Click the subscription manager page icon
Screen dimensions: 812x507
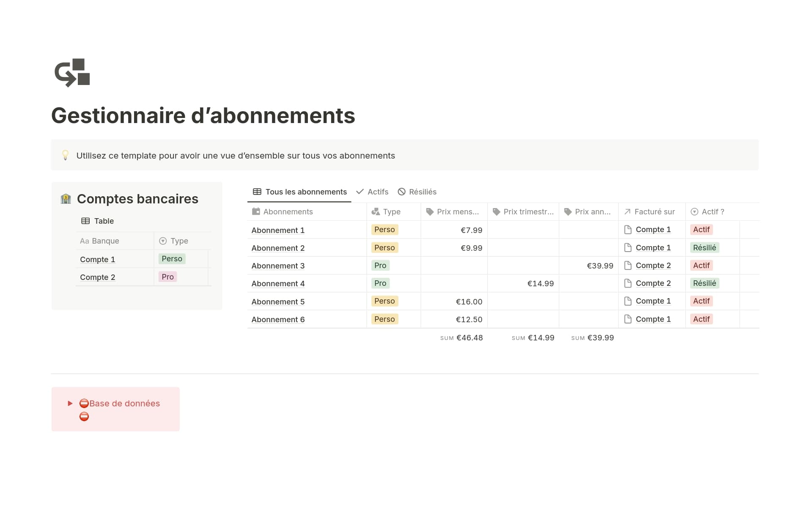[72, 73]
